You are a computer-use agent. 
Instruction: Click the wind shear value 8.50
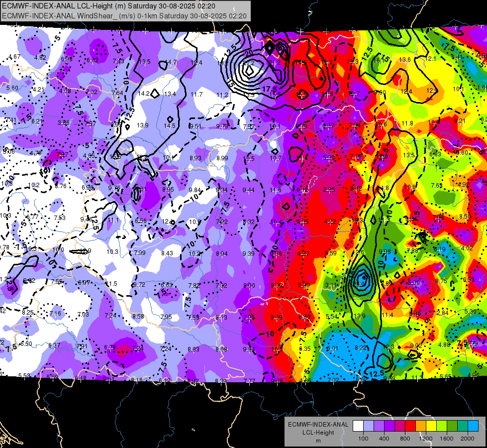click(x=465, y=217)
